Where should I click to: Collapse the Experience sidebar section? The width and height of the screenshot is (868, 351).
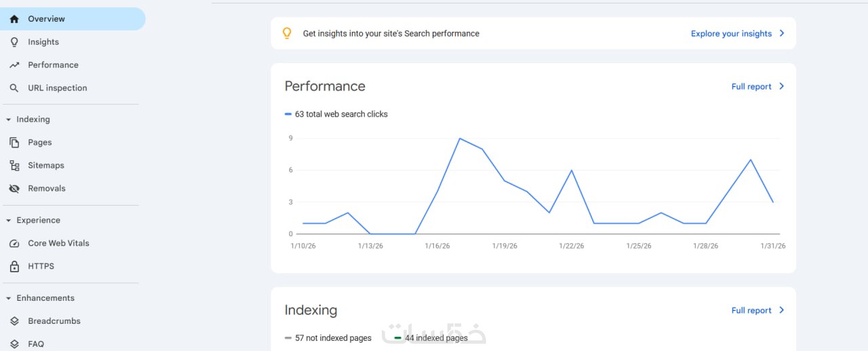coord(8,221)
